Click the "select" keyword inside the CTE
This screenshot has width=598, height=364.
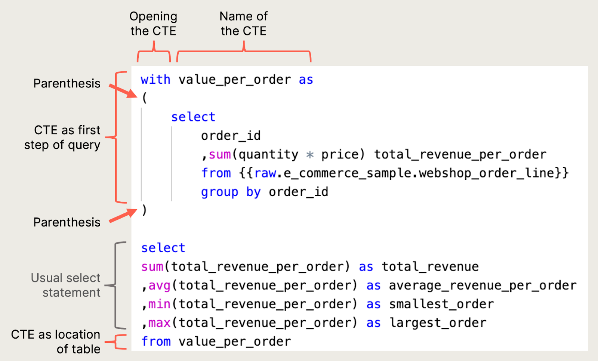(193, 116)
